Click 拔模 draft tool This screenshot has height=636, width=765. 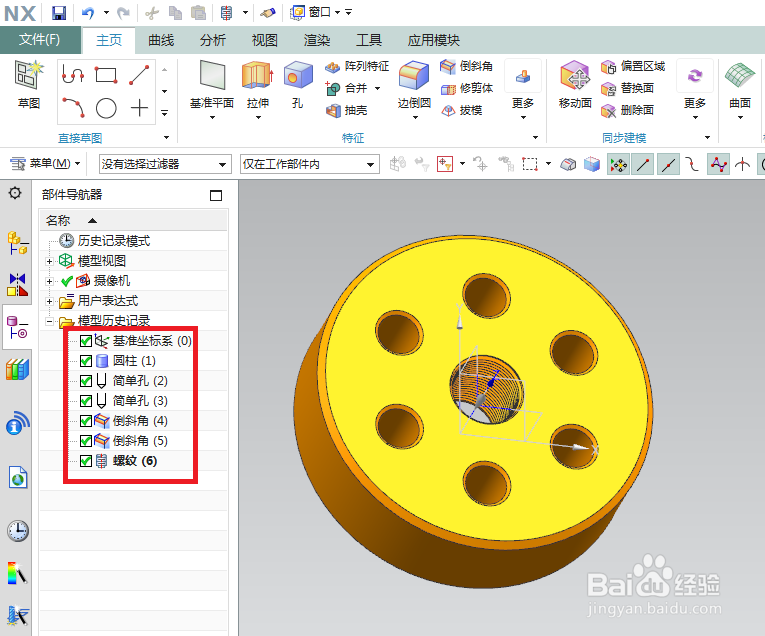pyautogui.click(x=461, y=111)
